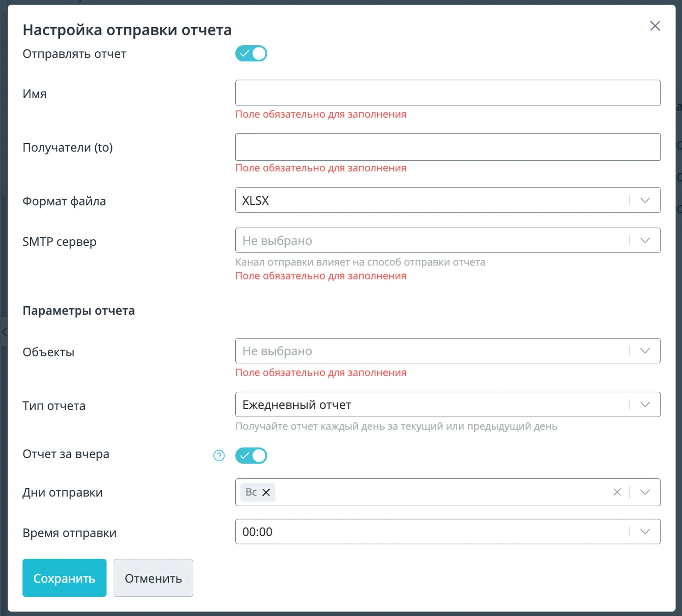The height and width of the screenshot is (616, 682).
Task: Click the Вс day chip label
Action: pyautogui.click(x=251, y=492)
